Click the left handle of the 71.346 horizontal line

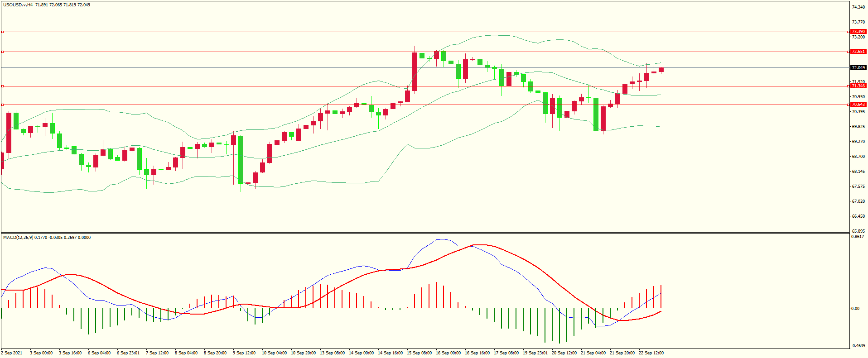[2, 86]
